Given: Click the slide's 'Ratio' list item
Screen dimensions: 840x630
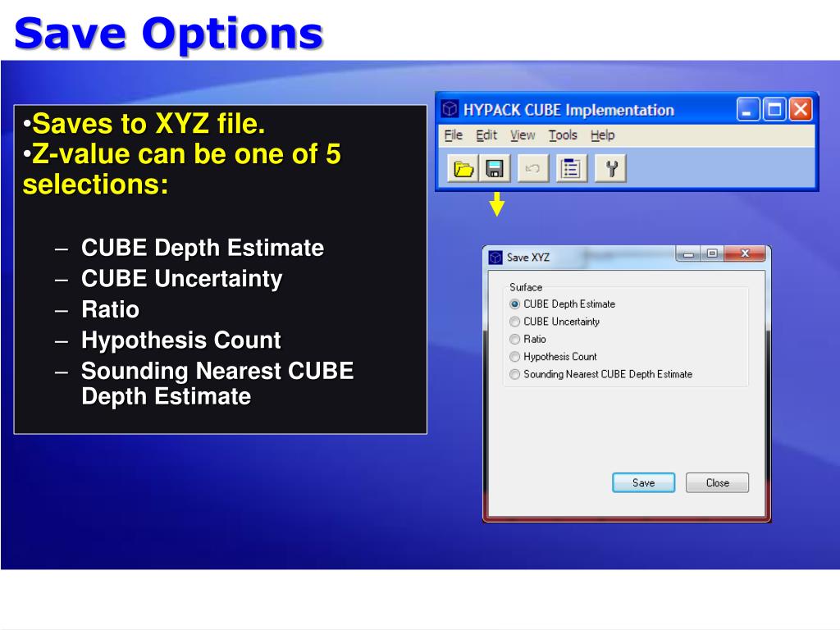Looking at the screenshot, I should click(x=111, y=309).
